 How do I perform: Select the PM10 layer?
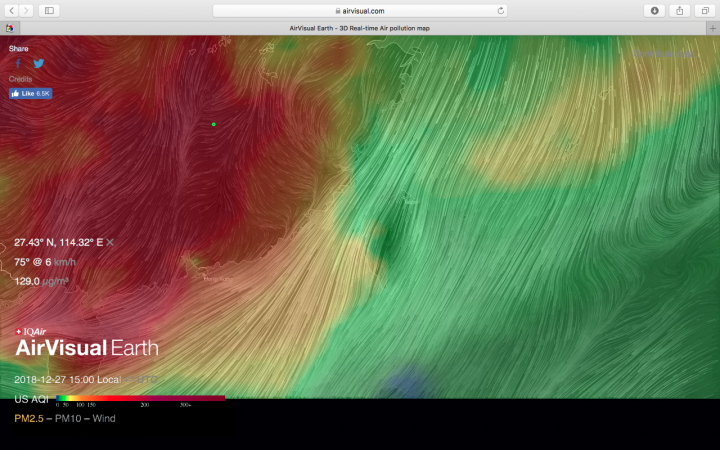(68, 418)
